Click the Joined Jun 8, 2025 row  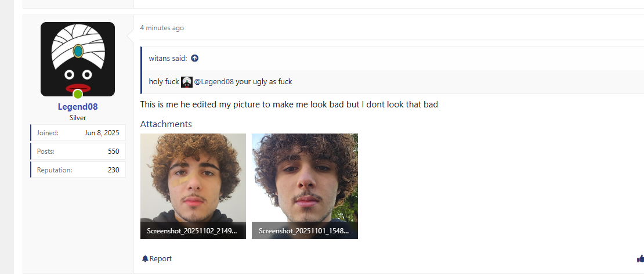(x=78, y=133)
